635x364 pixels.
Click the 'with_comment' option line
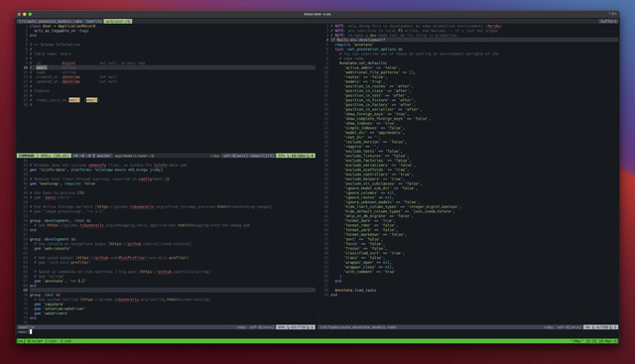(370, 272)
